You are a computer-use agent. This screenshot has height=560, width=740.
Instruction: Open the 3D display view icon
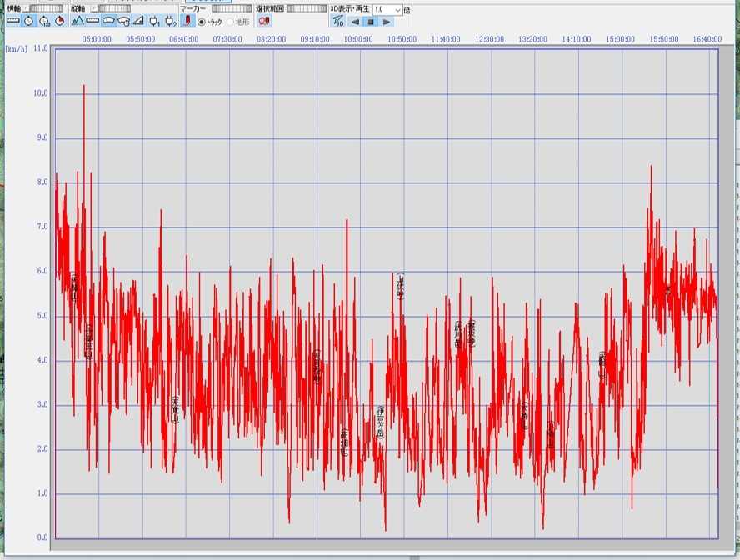click(x=337, y=21)
